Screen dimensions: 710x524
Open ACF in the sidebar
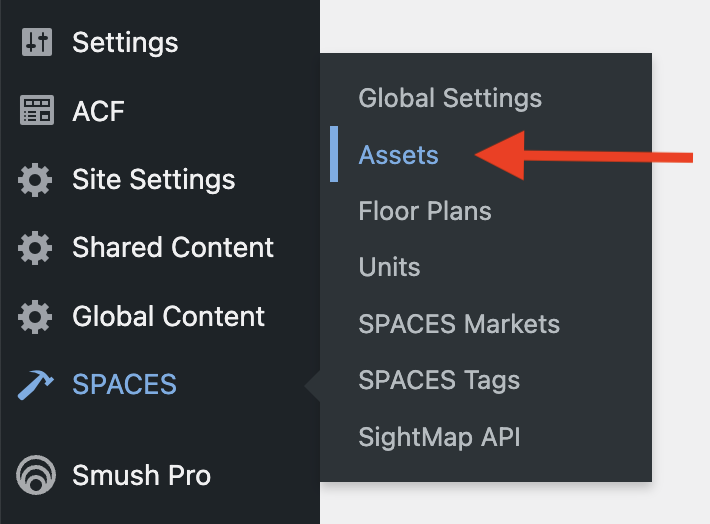click(x=98, y=111)
